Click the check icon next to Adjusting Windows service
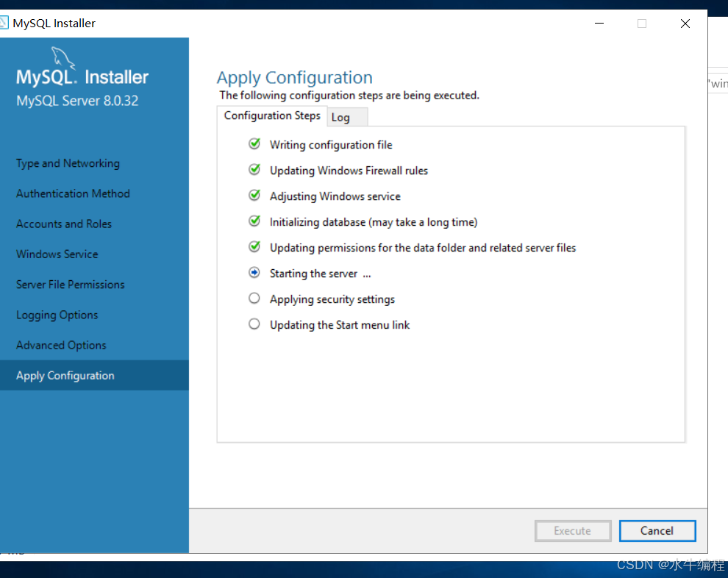 (x=254, y=196)
